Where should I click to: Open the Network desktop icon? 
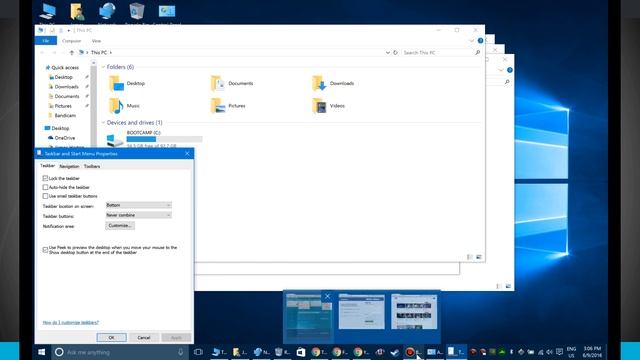(x=107, y=11)
